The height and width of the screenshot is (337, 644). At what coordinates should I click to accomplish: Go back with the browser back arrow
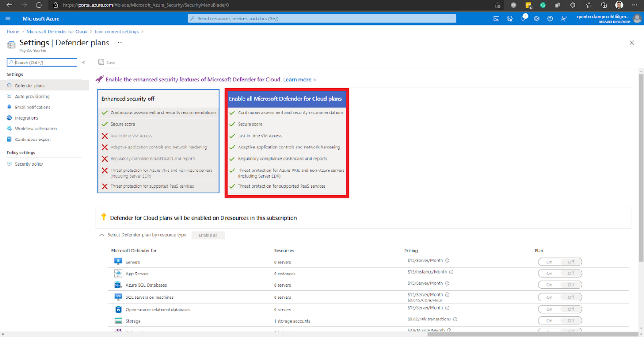click(9, 5)
